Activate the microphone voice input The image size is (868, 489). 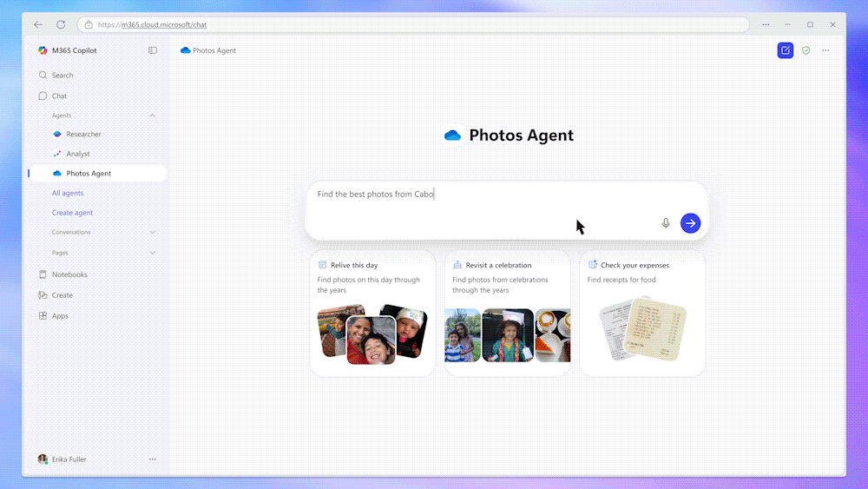666,223
